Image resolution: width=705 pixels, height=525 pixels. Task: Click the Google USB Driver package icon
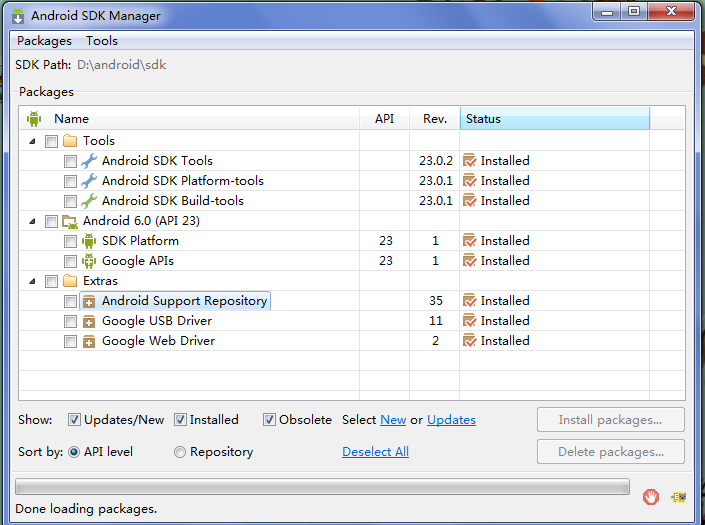click(x=89, y=321)
